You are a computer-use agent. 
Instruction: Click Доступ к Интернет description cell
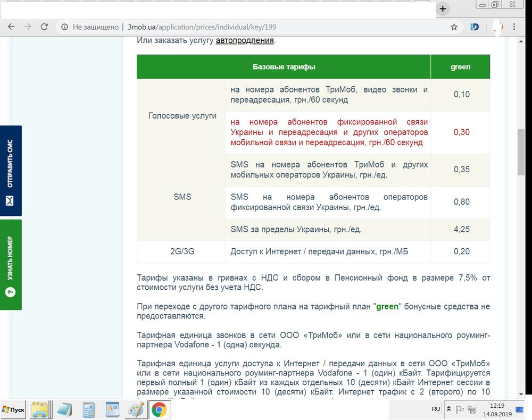pos(328,251)
